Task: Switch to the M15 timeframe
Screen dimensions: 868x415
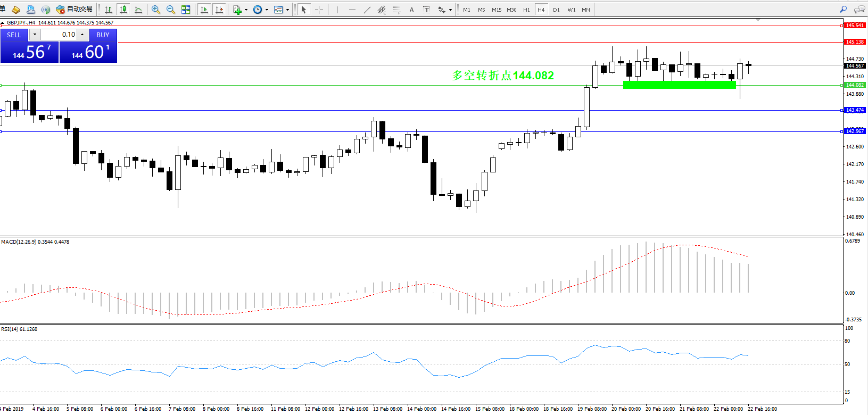Action: point(496,10)
